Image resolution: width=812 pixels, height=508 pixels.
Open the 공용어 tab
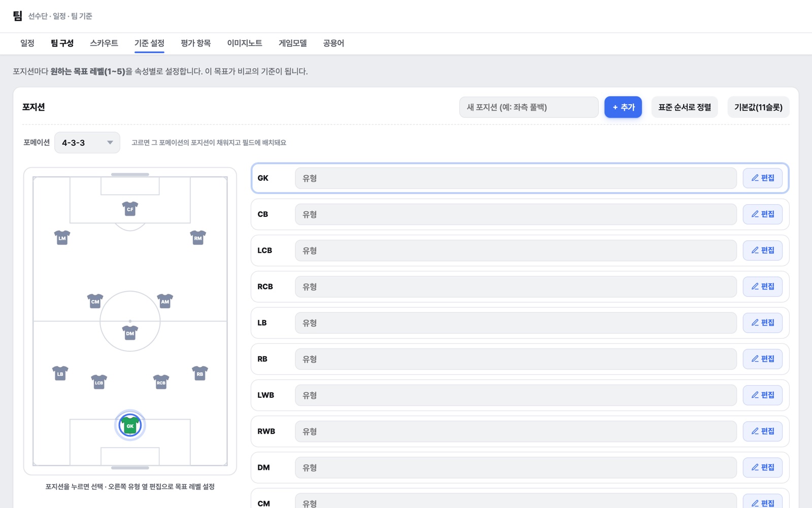coord(333,43)
